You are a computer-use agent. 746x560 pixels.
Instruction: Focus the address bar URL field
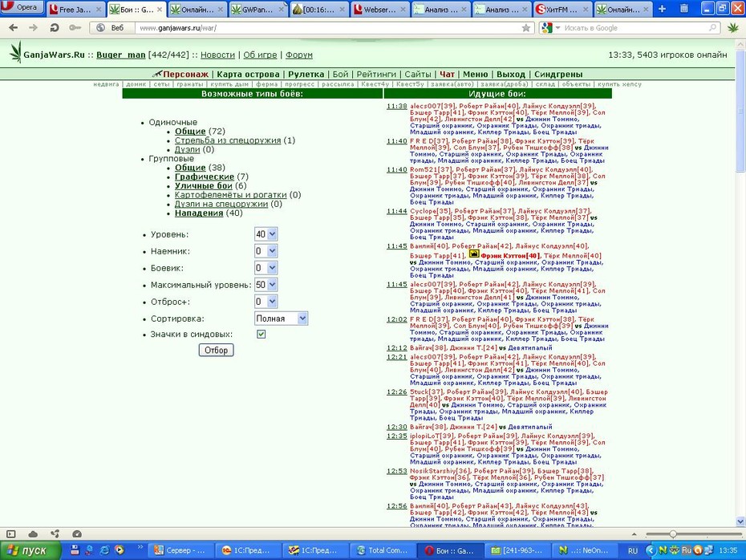click(329, 28)
